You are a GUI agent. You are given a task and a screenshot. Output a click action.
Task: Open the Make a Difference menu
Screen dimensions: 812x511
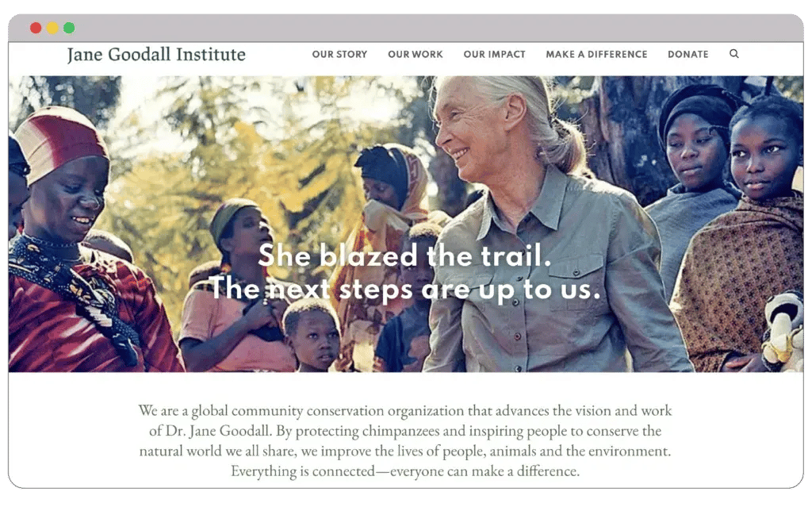596,55
